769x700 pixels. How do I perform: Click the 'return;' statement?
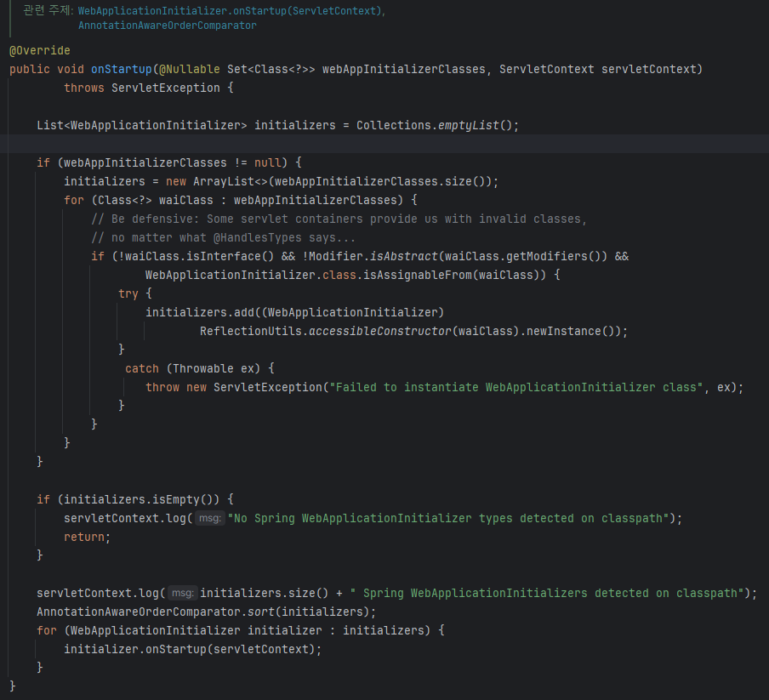click(x=88, y=538)
